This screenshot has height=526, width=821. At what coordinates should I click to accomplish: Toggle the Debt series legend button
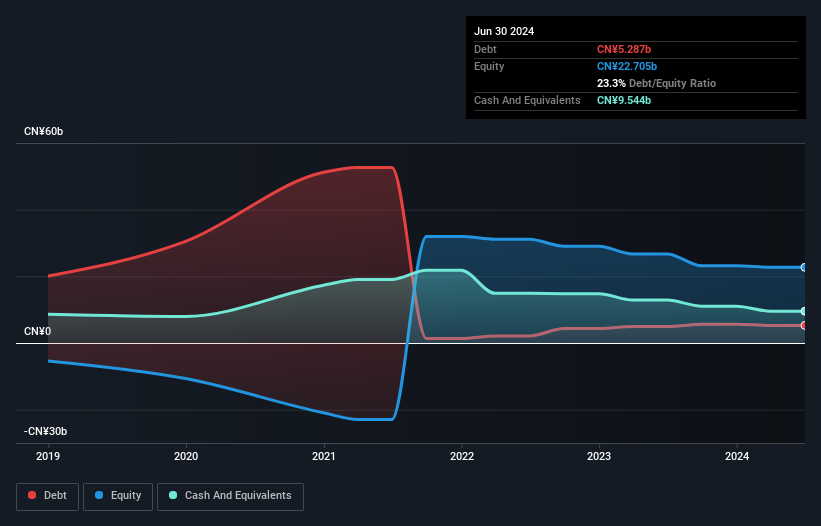tap(47, 496)
